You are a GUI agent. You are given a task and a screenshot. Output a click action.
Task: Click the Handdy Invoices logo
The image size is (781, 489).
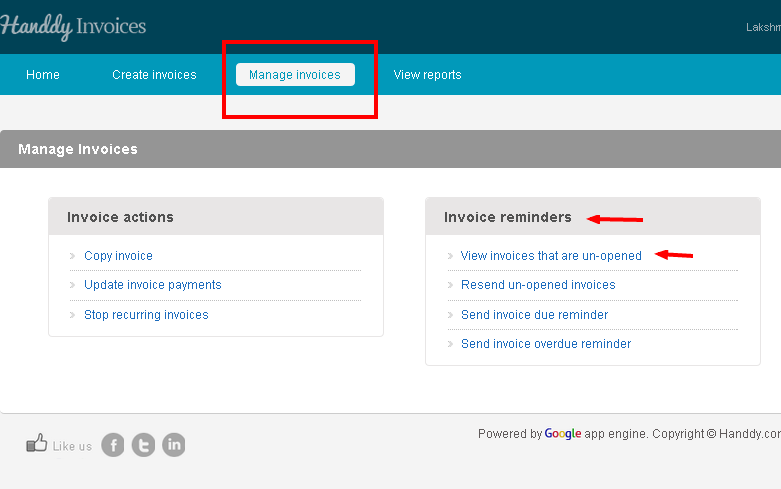73,26
